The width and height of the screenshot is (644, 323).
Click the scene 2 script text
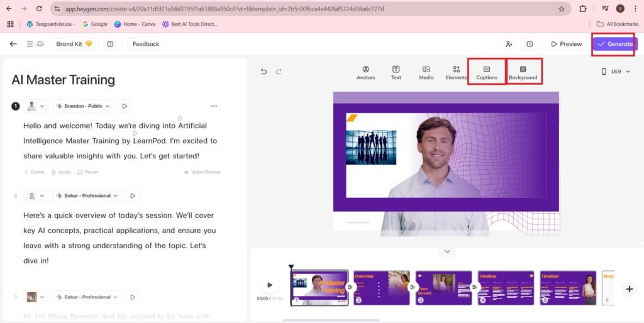coord(119,238)
